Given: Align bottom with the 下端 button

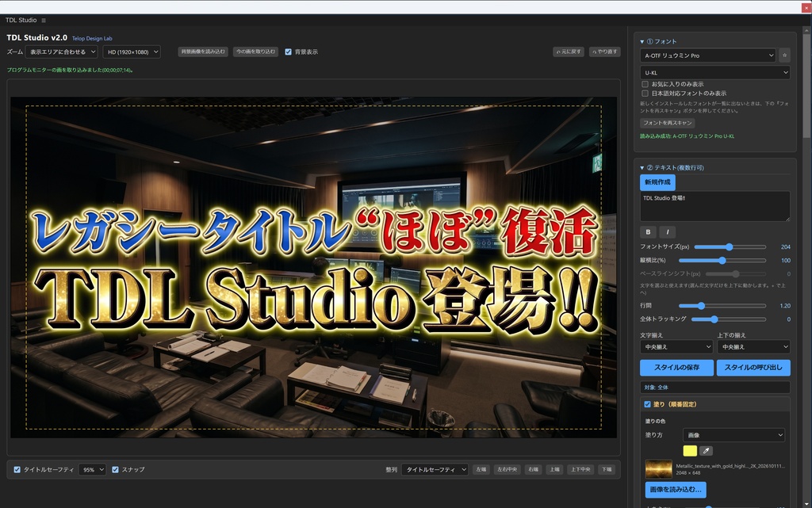Looking at the screenshot, I should [x=607, y=470].
